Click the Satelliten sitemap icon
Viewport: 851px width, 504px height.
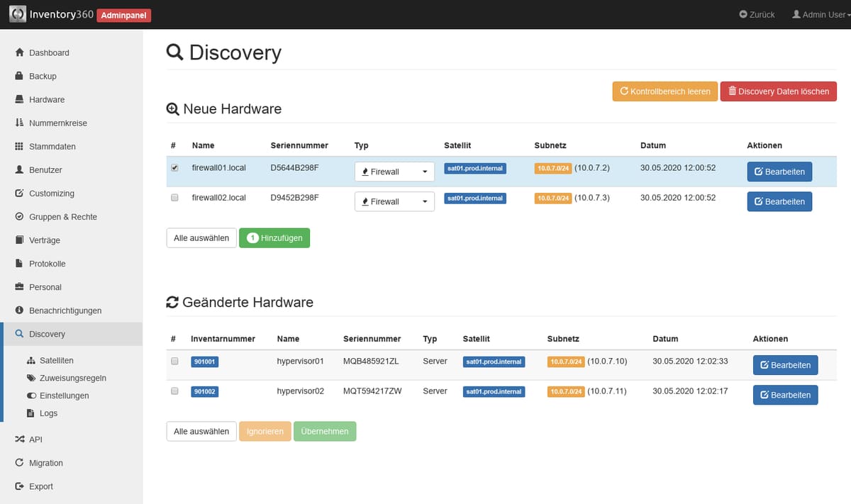coord(31,360)
